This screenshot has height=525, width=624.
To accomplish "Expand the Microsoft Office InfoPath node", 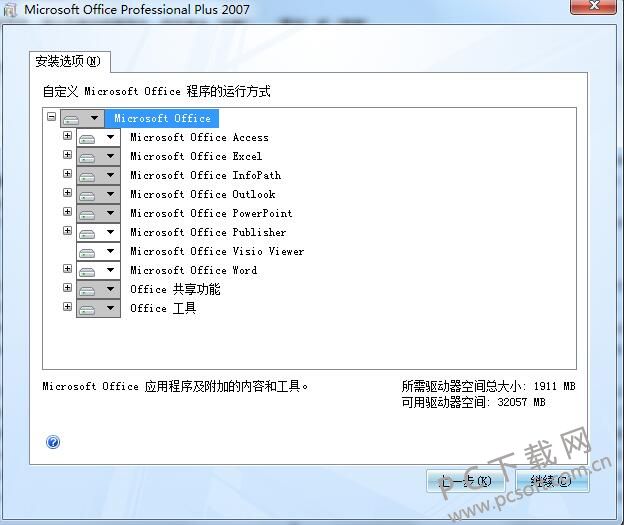I will pos(67,174).
